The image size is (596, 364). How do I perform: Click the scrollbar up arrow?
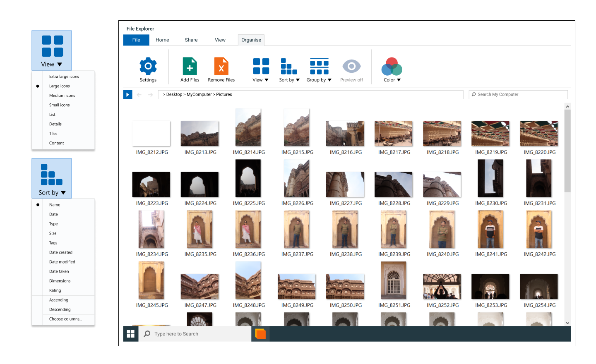click(x=567, y=106)
